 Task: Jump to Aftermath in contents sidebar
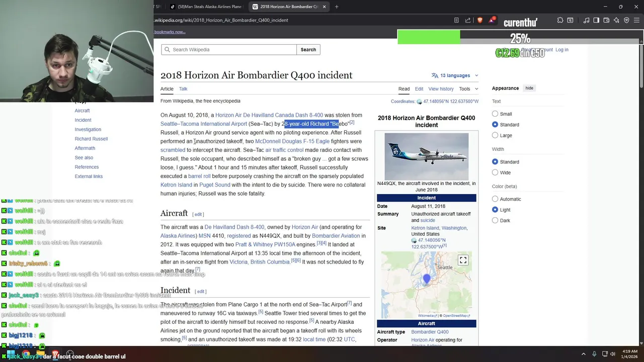pos(85,148)
